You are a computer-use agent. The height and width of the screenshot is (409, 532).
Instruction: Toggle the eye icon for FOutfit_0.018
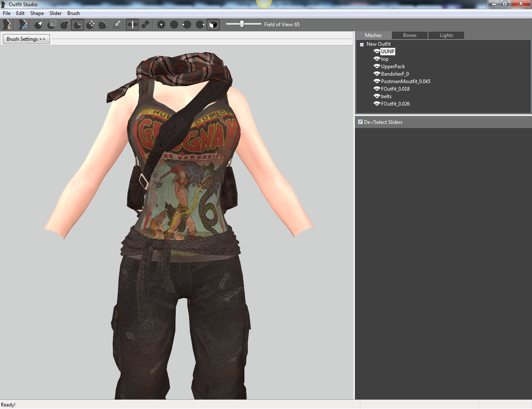click(x=377, y=89)
